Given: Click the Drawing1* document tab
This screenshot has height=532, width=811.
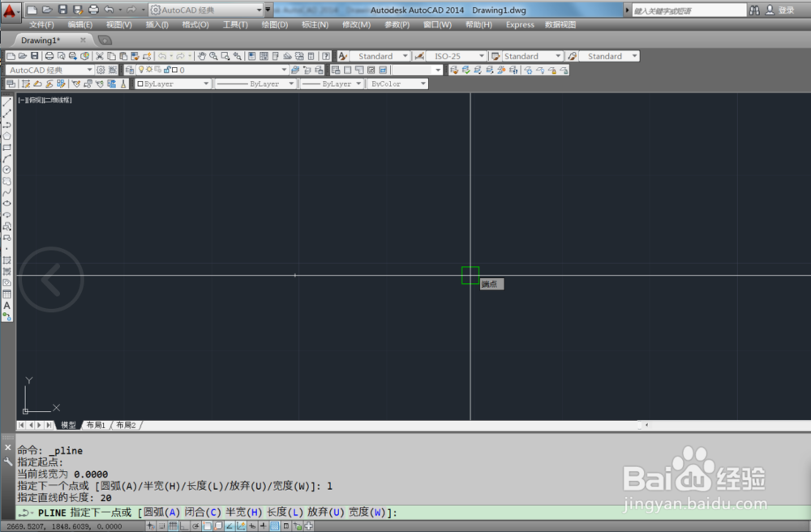Looking at the screenshot, I should 52,40.
